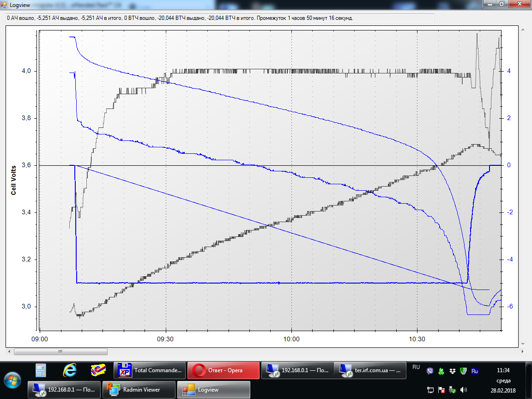Click the scroll-up arrow of vertical scrollbar
532x399 pixels.
point(523,29)
